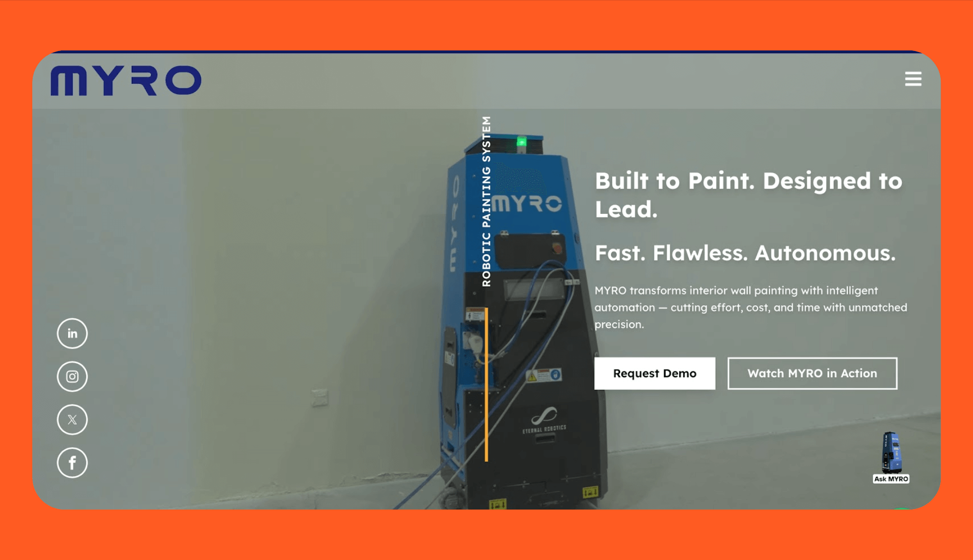This screenshot has width=973, height=560.
Task: Click the 'Fast. Flawless. Autonomous.' subheading
Action: (x=745, y=253)
